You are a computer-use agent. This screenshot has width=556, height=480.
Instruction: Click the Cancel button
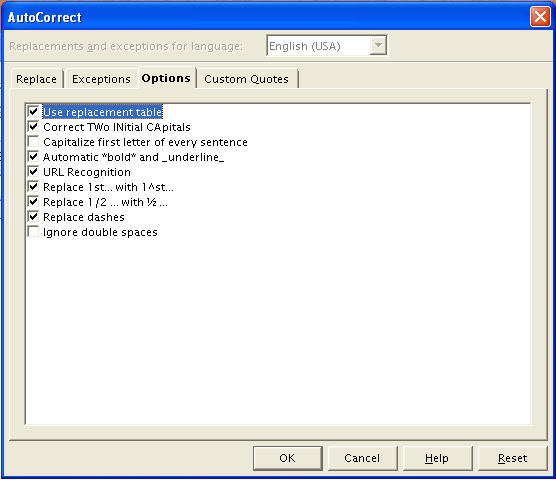click(362, 458)
